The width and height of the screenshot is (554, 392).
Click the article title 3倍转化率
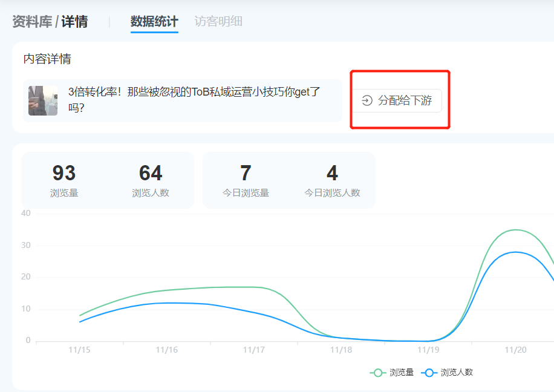point(194,100)
